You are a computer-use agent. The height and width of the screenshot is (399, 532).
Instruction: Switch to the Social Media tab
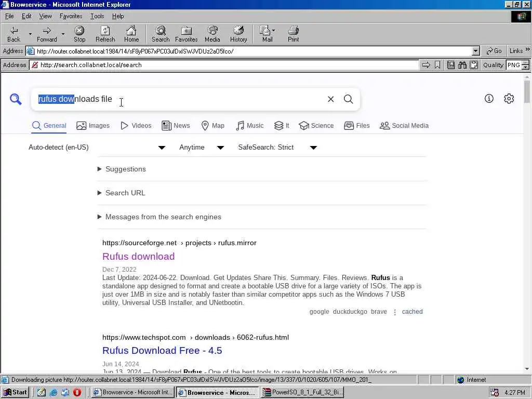(404, 126)
